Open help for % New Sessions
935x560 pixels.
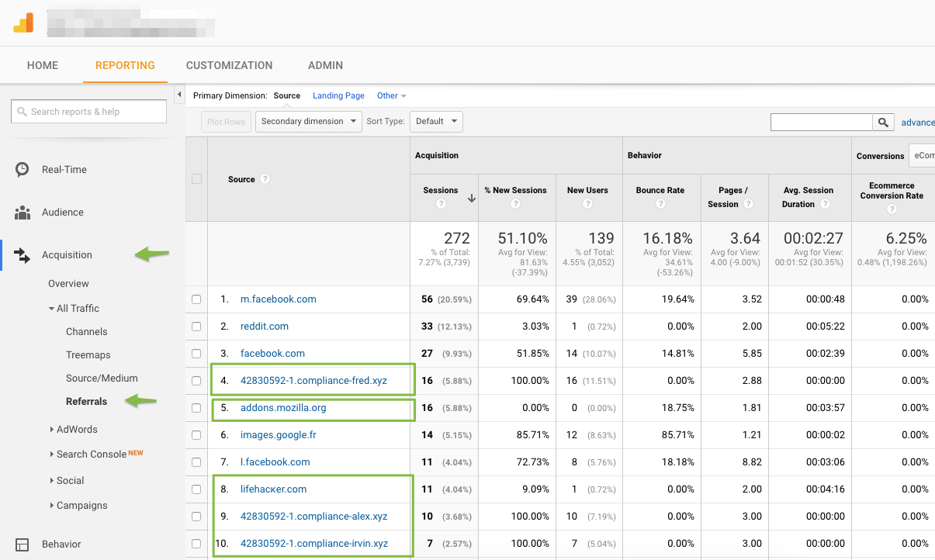[x=515, y=204]
